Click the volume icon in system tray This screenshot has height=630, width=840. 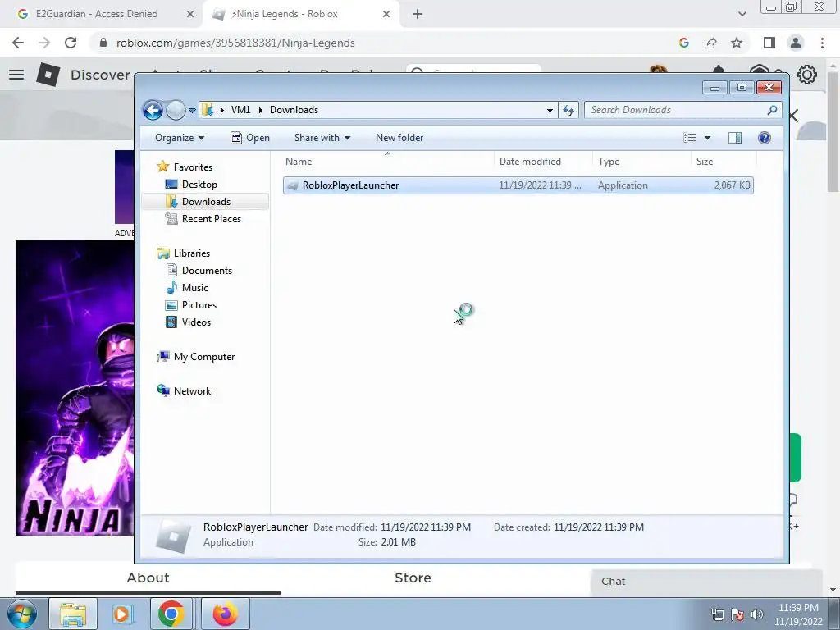[x=757, y=614]
